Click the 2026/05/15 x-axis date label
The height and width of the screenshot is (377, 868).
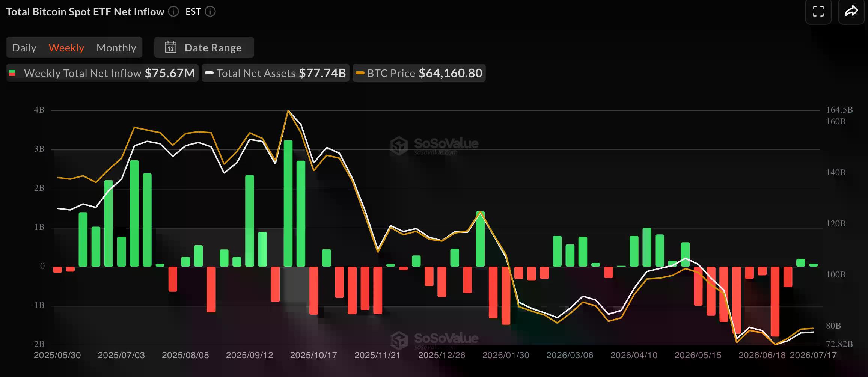coord(698,355)
